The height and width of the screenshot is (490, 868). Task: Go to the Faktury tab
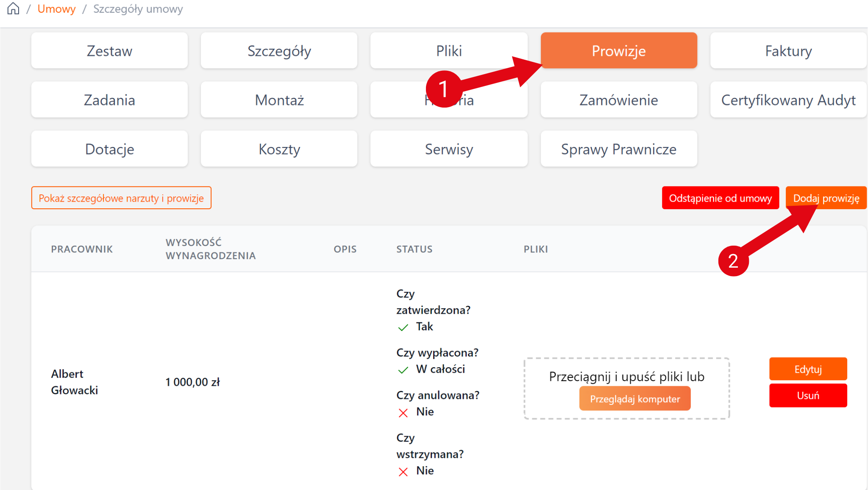(x=788, y=51)
